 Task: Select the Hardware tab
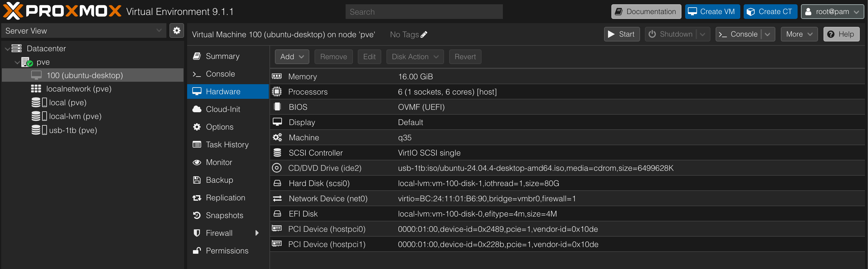click(x=228, y=91)
